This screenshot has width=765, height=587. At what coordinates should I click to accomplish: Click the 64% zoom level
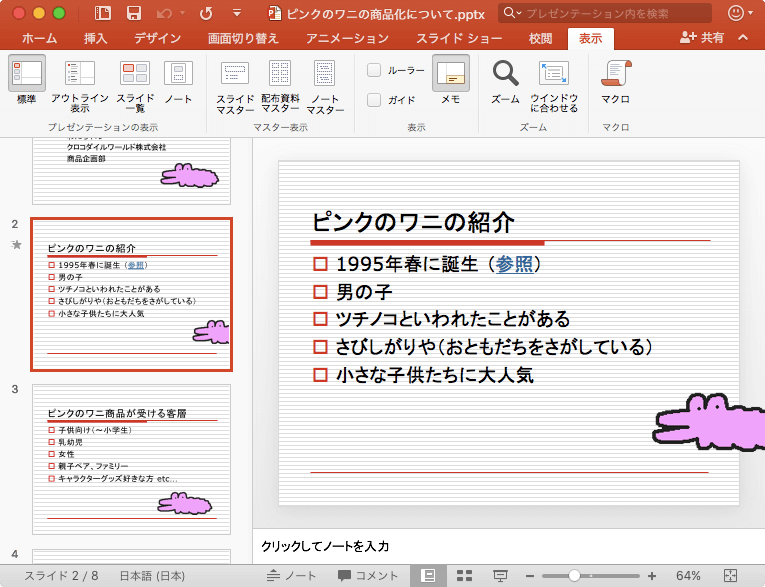click(x=688, y=576)
